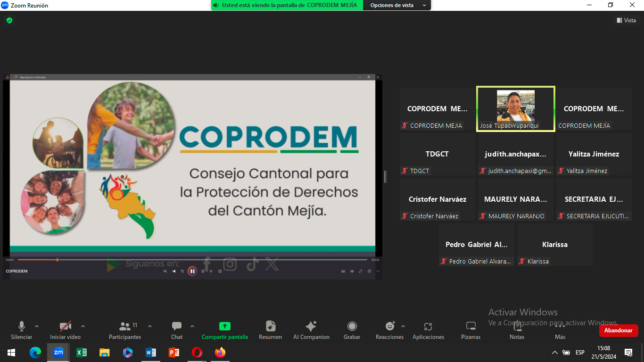Start recording with the Grabar icon
Screen dimensions: 644x362
coord(352,330)
